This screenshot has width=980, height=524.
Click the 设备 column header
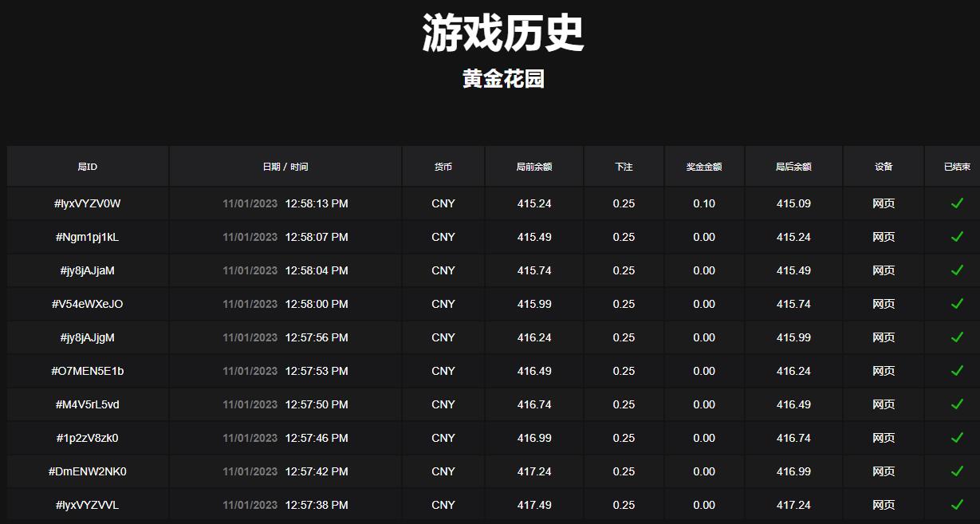(x=884, y=167)
